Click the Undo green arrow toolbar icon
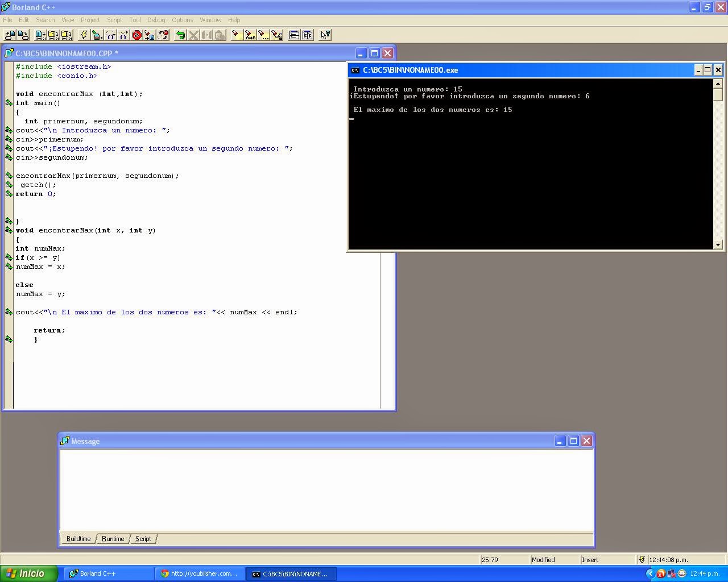Viewport: 728px width, 582px height. coord(181,35)
